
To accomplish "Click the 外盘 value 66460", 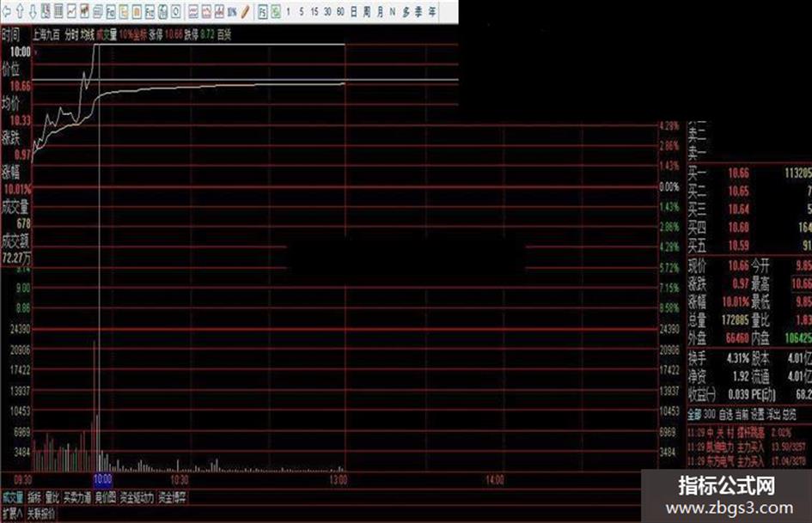I will tap(737, 338).
